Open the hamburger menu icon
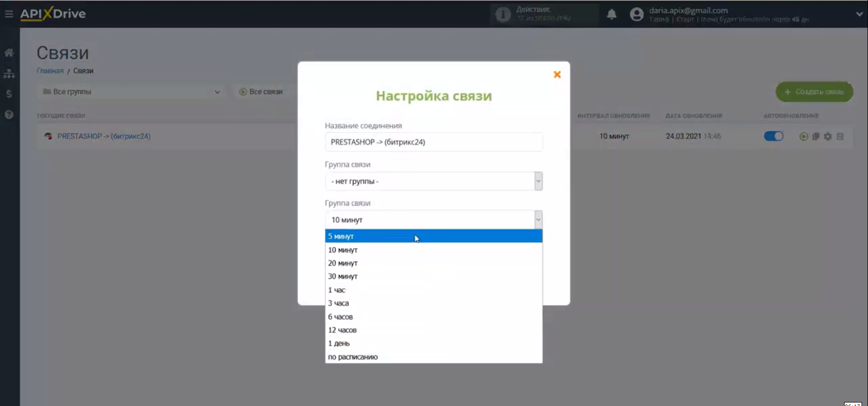The width and height of the screenshot is (868, 406). tap(8, 14)
